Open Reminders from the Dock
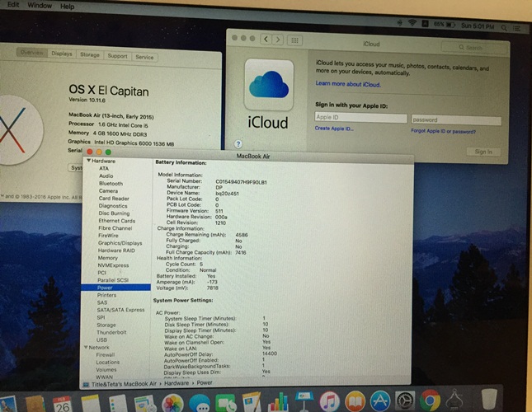 coord(117,404)
